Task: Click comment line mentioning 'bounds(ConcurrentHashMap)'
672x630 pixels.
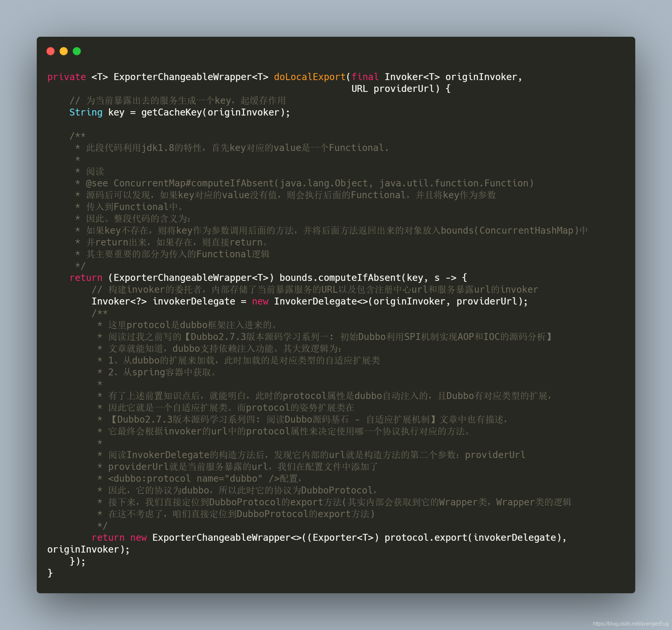Action: click(331, 230)
